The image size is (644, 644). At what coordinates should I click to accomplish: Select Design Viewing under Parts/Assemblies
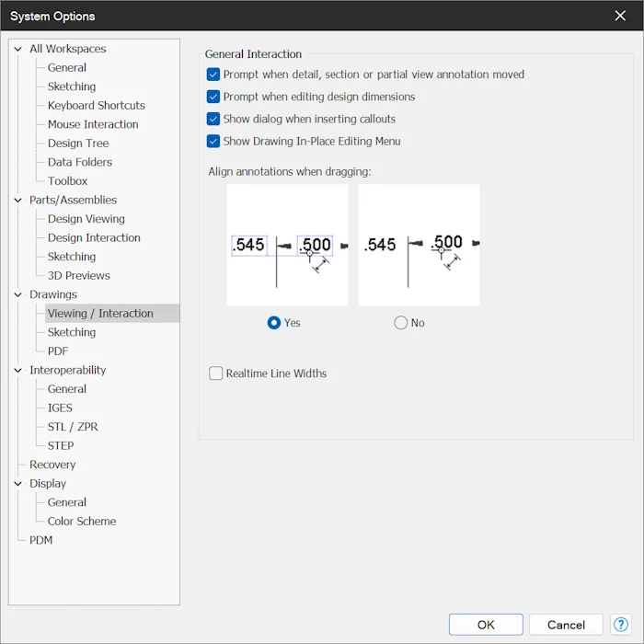click(86, 219)
